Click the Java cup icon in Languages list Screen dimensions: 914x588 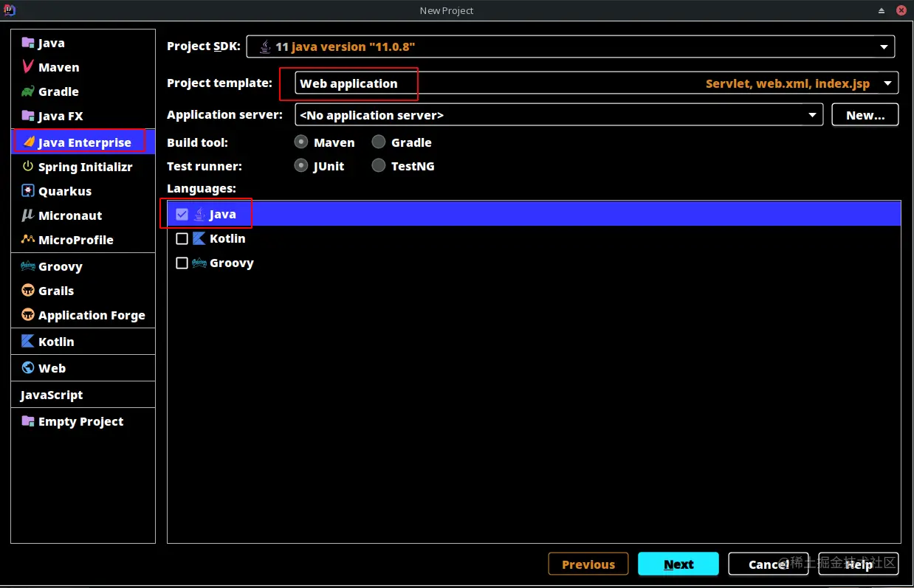tap(199, 214)
